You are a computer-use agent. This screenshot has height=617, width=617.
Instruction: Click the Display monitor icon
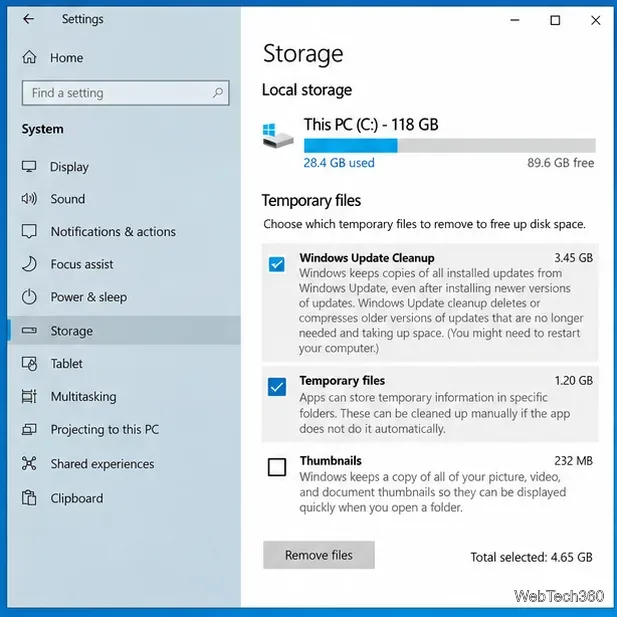click(x=29, y=166)
